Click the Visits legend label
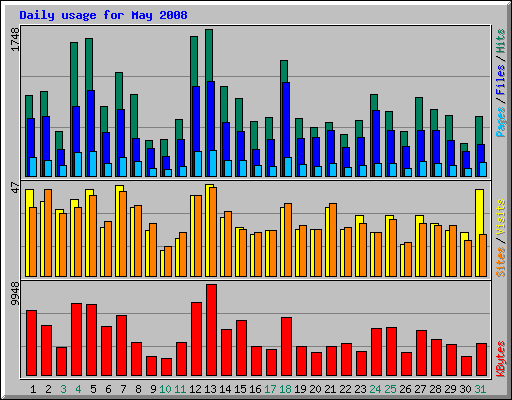This screenshot has width=512, height=400. [501, 217]
